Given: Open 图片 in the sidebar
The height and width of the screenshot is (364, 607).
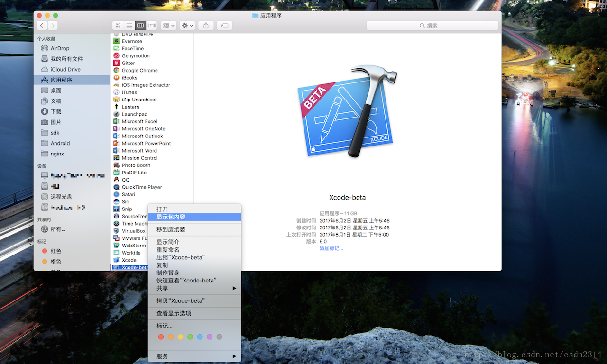Looking at the screenshot, I should click(x=72, y=122).
